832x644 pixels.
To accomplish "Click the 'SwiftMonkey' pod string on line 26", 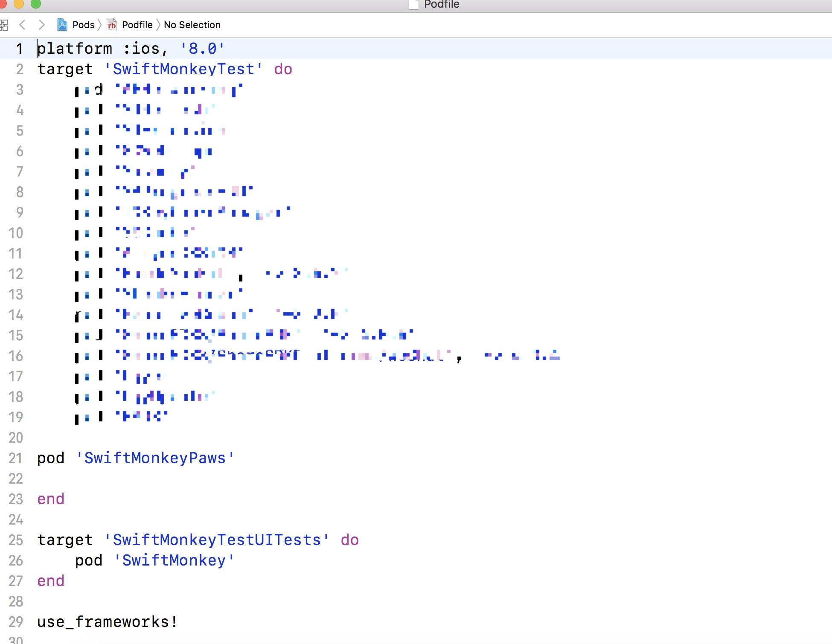I will tap(174, 560).
